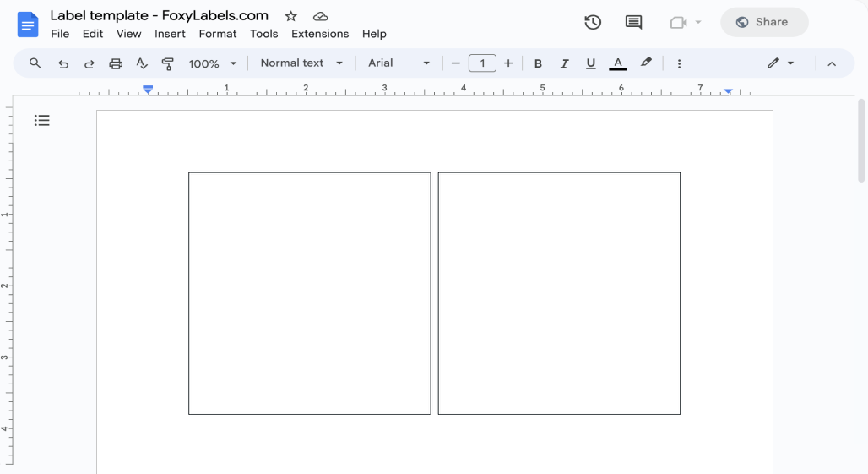Screen dimensions: 868x474
Task: Open the View menu
Action: pyautogui.click(x=128, y=34)
